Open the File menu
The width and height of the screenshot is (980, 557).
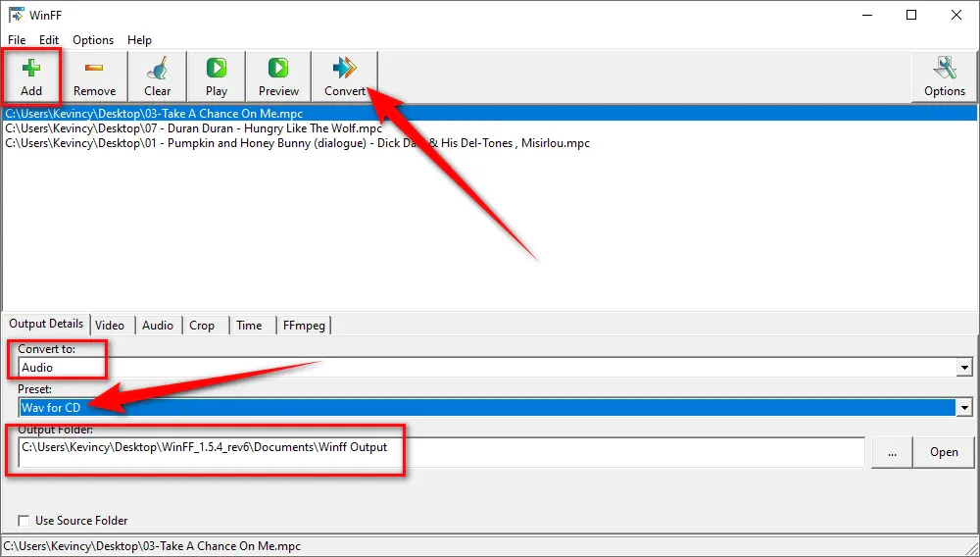[17, 40]
